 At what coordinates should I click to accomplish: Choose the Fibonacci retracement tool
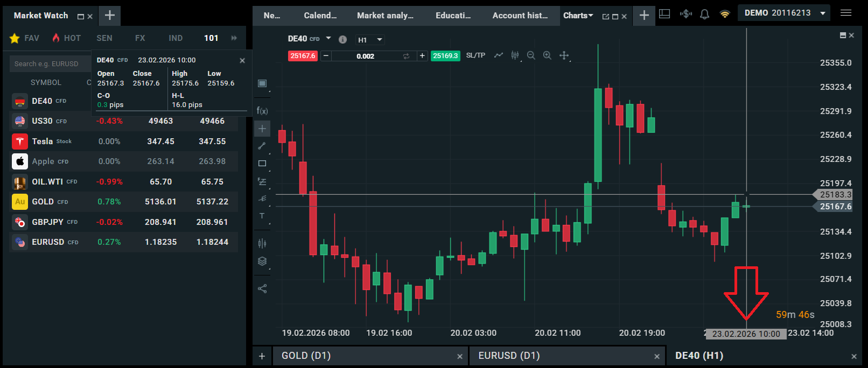(x=262, y=181)
